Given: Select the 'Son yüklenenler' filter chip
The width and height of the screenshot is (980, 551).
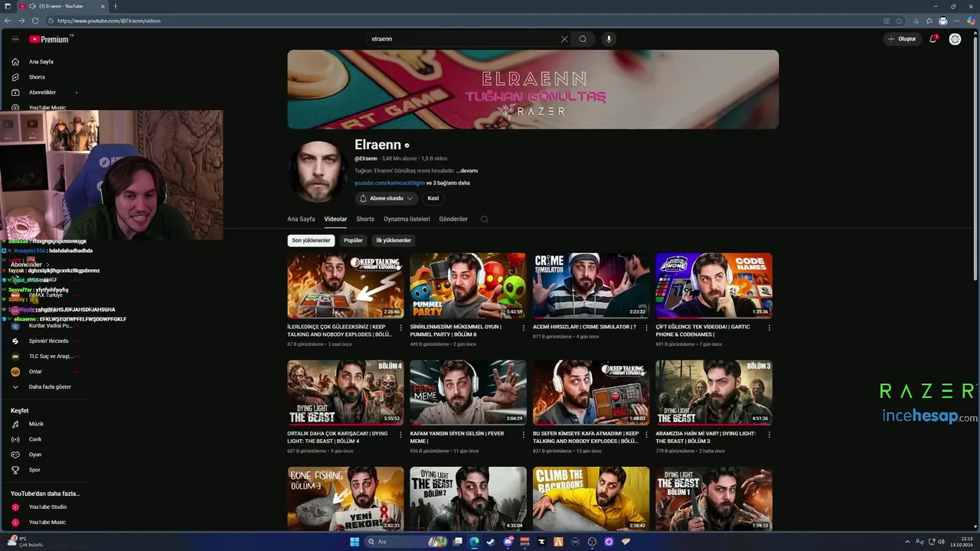Looking at the screenshot, I should tap(311, 240).
